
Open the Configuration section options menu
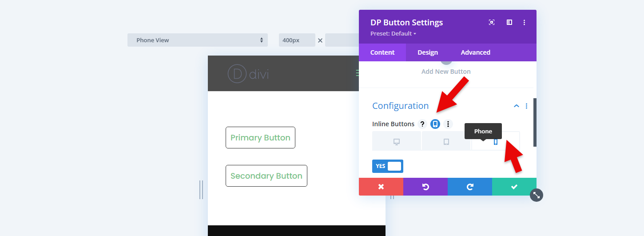click(527, 106)
